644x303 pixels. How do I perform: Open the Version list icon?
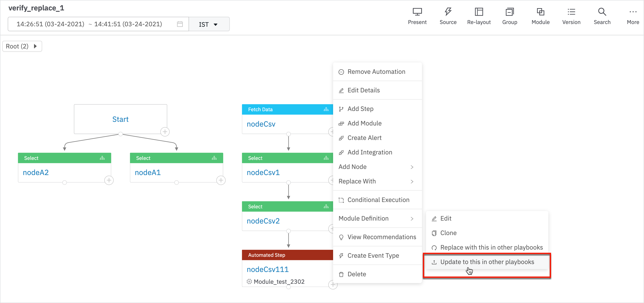point(571,12)
